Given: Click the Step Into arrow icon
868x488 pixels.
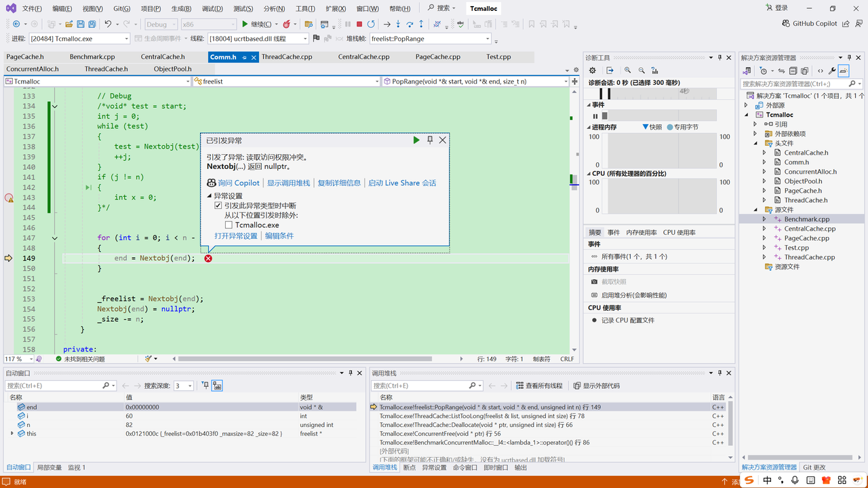Looking at the screenshot, I should (x=399, y=24).
